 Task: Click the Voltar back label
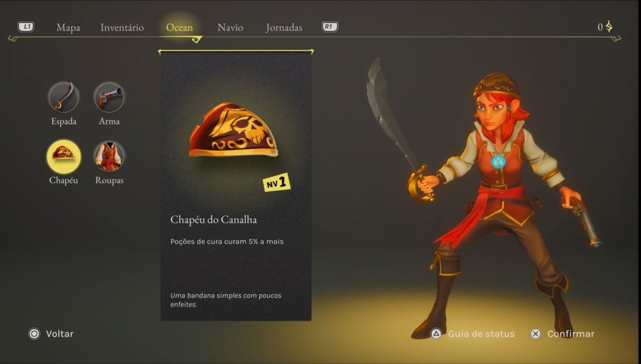[59, 334]
